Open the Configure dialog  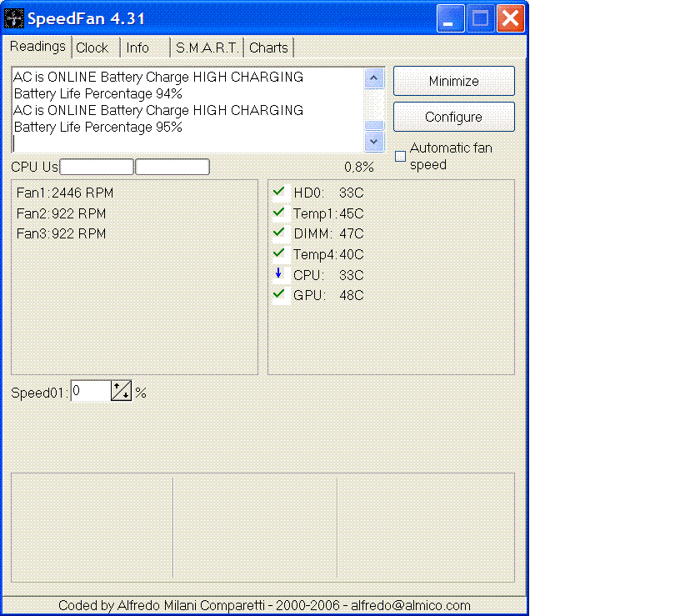[453, 117]
